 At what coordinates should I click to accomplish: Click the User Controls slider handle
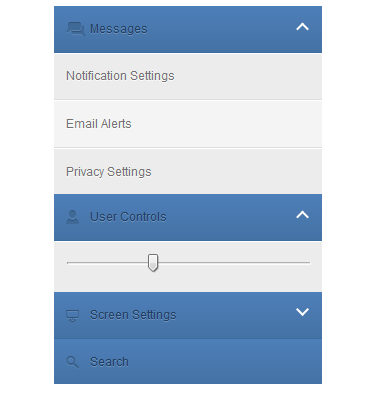(x=153, y=263)
